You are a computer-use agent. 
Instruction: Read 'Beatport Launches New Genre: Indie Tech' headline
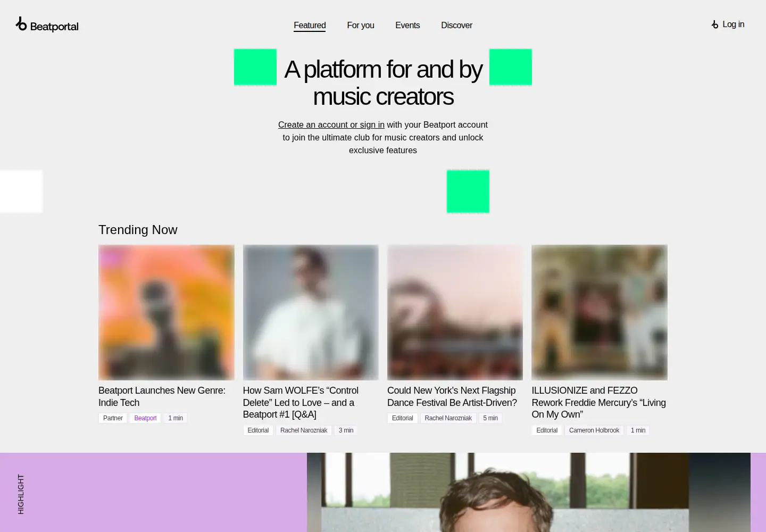[162, 396]
